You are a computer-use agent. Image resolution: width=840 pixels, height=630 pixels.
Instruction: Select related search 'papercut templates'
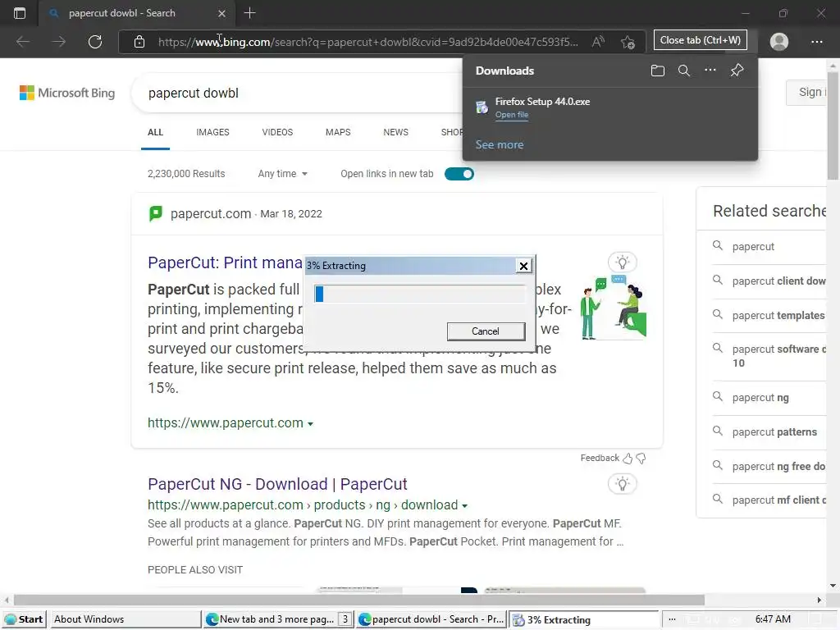coord(778,315)
